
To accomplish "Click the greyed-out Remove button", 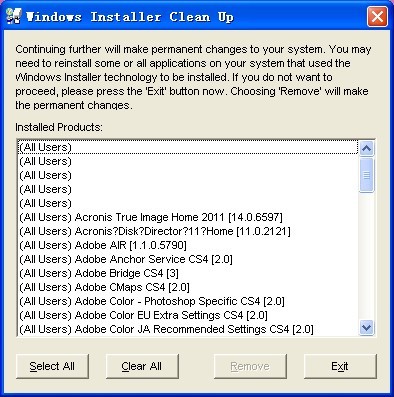I will point(250,366).
